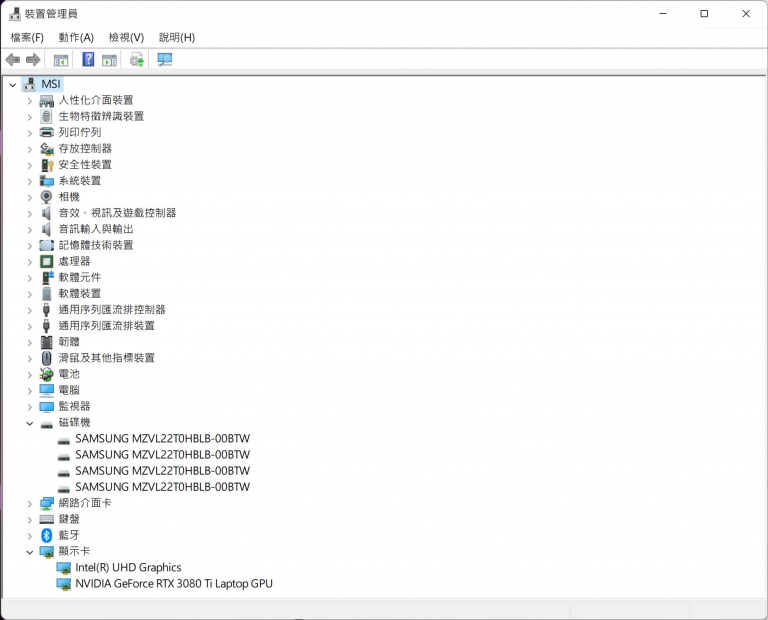
Task: Select NVIDIA GeForce RTX 3080 Ti Laptop GPU
Action: pos(174,584)
